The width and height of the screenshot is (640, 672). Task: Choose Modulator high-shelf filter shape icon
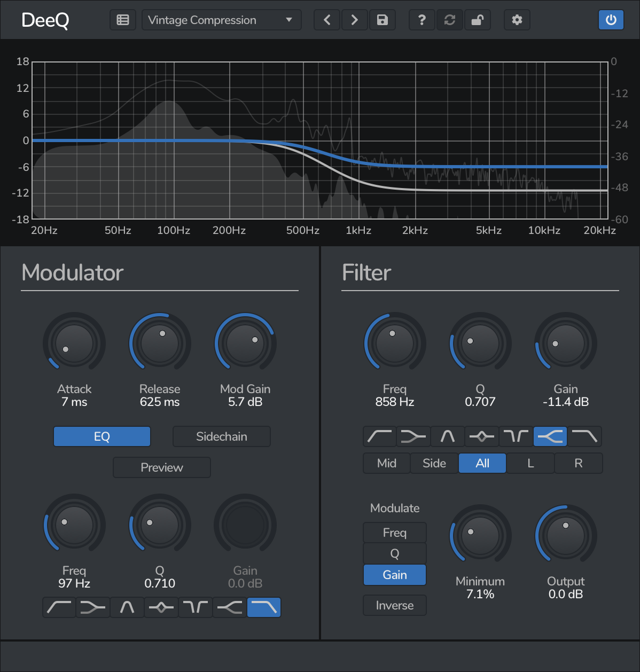click(x=230, y=607)
